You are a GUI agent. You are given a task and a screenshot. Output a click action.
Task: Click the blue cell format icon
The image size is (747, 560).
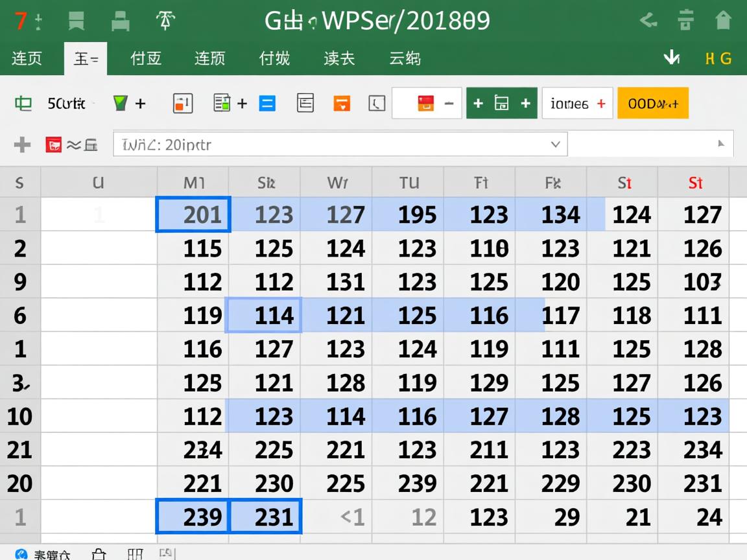pos(267,102)
